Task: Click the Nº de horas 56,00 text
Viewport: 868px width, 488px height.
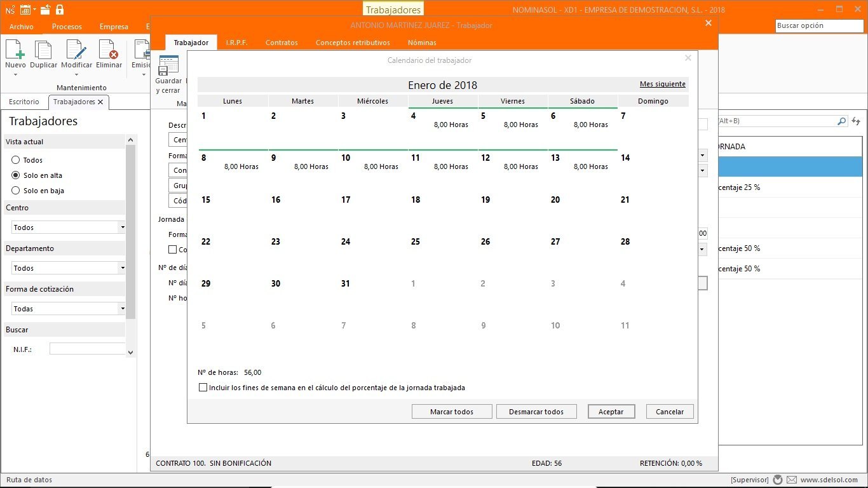Action: click(x=229, y=373)
